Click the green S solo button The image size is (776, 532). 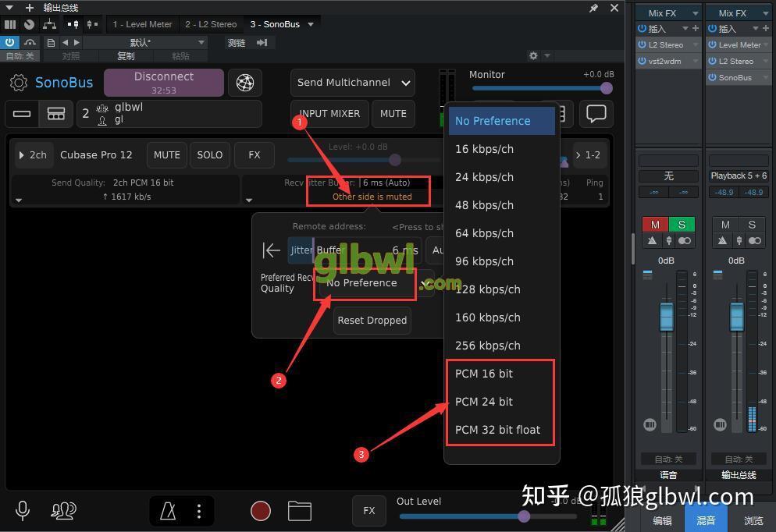[x=682, y=224]
